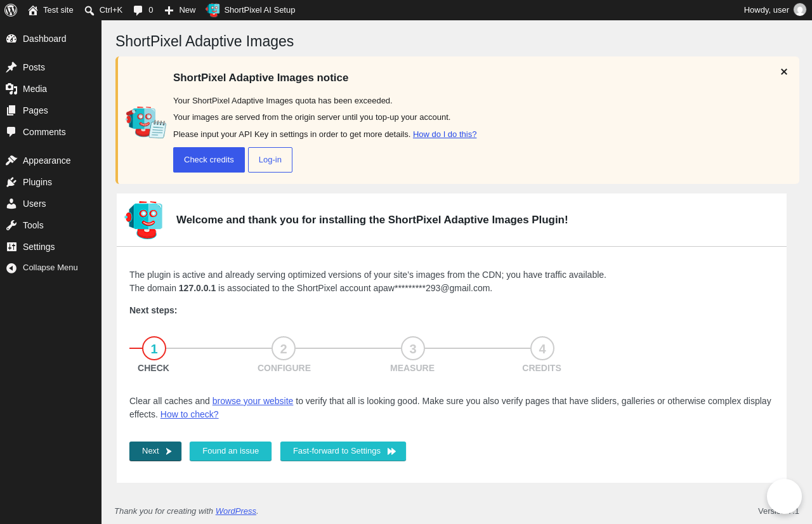Click the 'ShortPixel Adaptive Images' page heading
Viewport: 812px width, 524px height.
(x=205, y=41)
